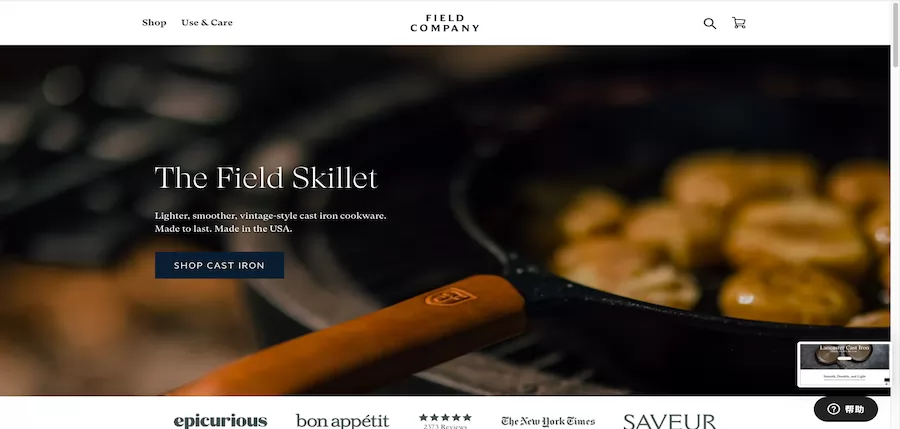This screenshot has width=900, height=429.
Task: Click the shield emblem on skillet handle
Action: pos(449,297)
